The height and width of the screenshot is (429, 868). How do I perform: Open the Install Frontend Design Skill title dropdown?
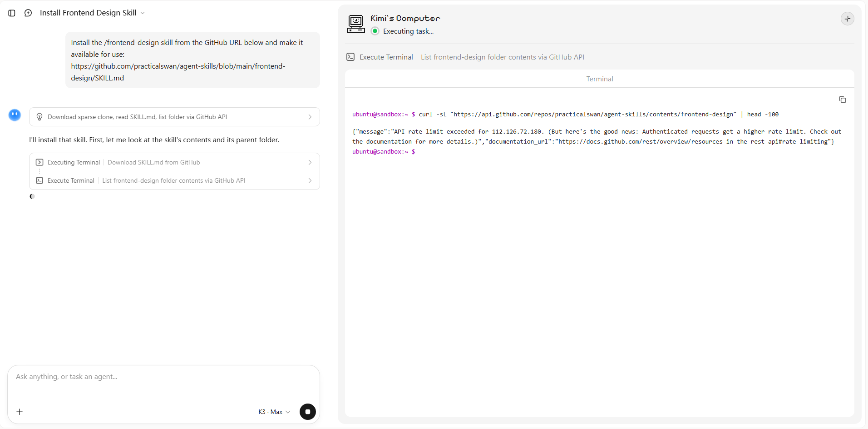pos(92,13)
